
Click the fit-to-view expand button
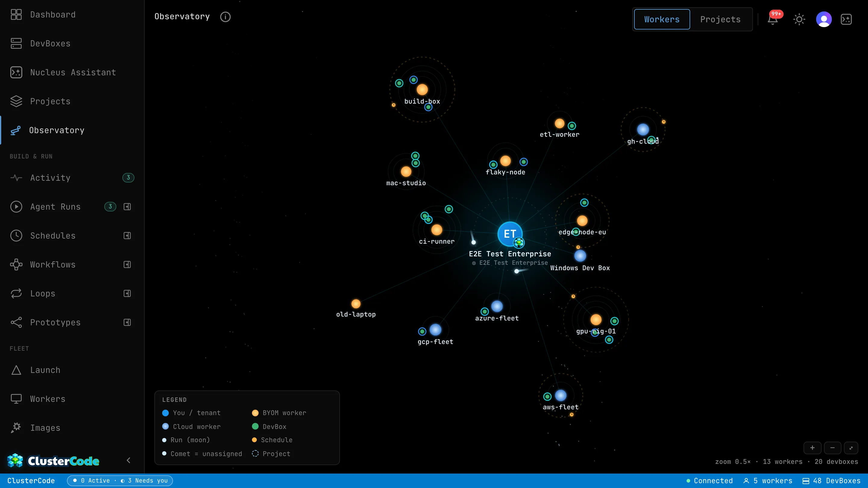(851, 448)
